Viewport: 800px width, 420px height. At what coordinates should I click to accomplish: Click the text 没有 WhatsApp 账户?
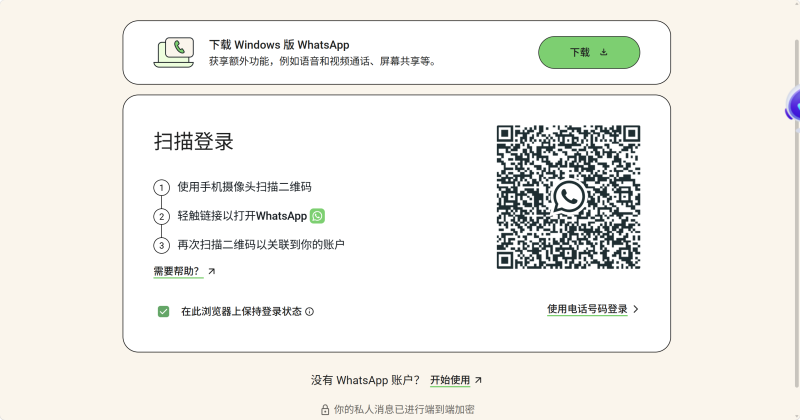365,380
